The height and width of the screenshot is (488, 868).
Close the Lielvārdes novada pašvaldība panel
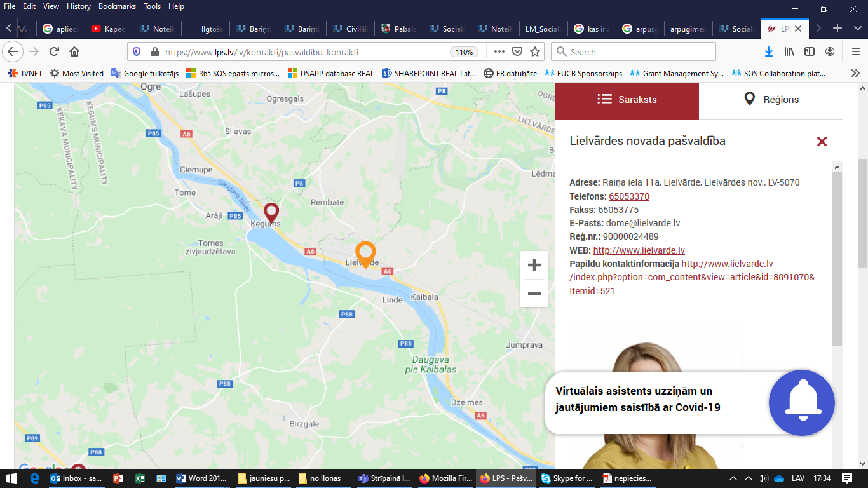[x=822, y=141]
